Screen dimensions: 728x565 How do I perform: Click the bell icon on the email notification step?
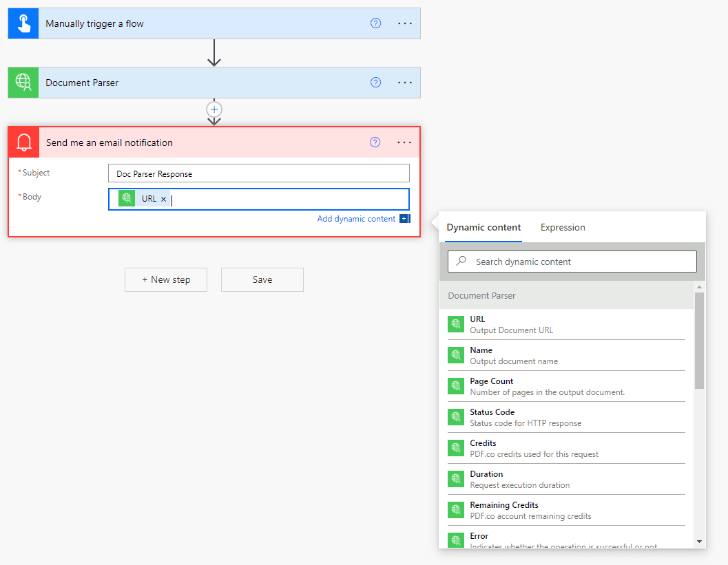23,142
